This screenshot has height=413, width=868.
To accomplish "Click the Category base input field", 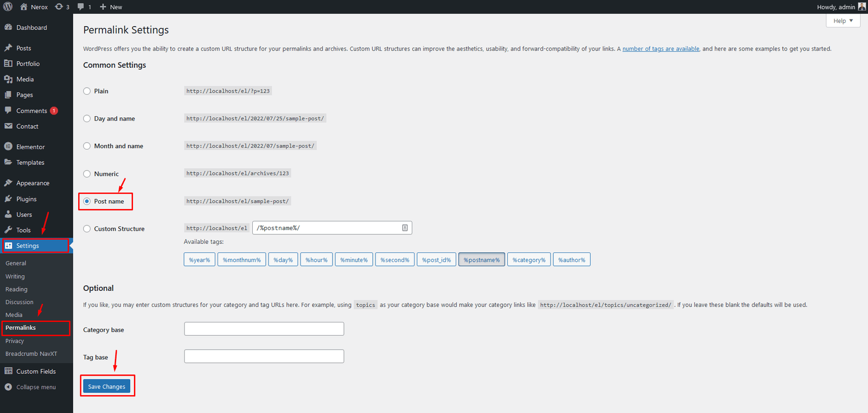I will point(264,329).
